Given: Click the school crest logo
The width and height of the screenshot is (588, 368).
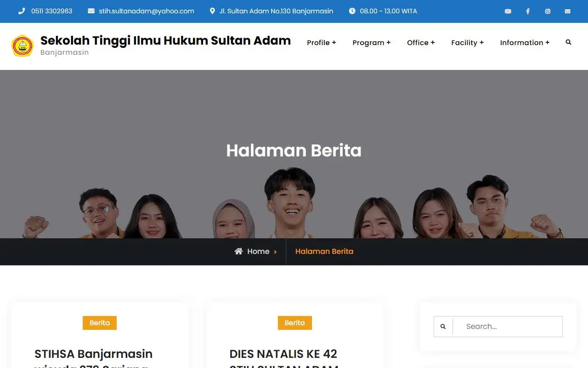Looking at the screenshot, I should [23, 46].
